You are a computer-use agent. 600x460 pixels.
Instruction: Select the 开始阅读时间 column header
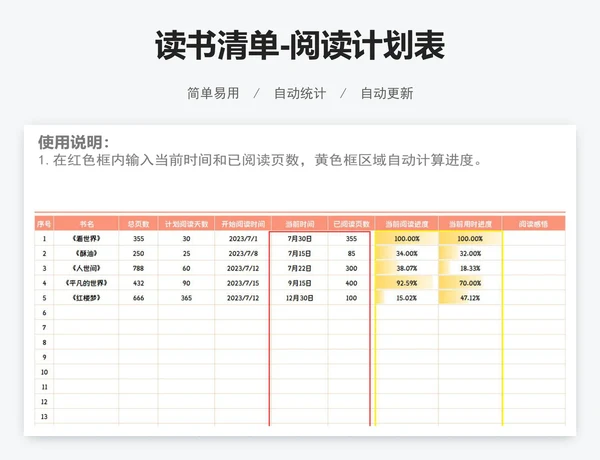point(243,224)
